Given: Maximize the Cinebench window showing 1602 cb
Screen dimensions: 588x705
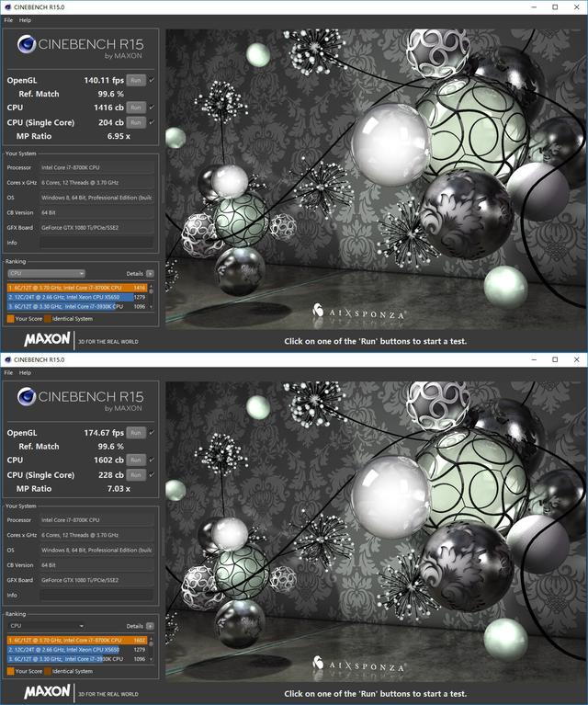Looking at the screenshot, I should [555, 359].
